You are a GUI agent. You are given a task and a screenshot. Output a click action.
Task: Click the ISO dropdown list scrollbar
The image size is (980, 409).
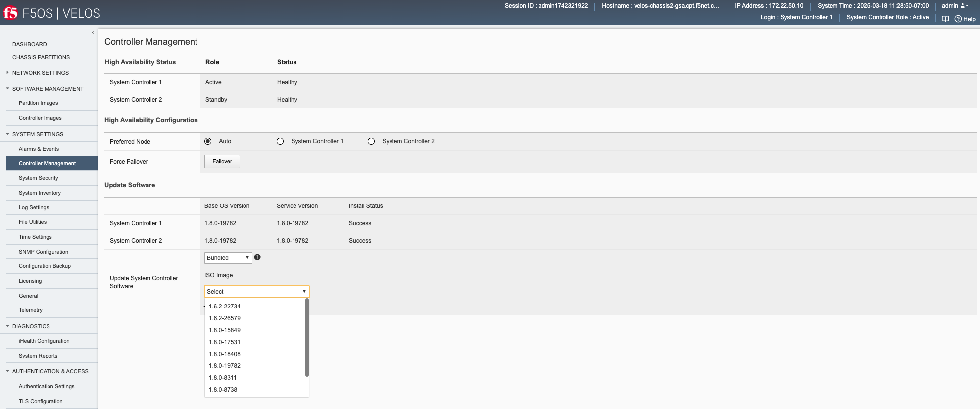(307, 338)
